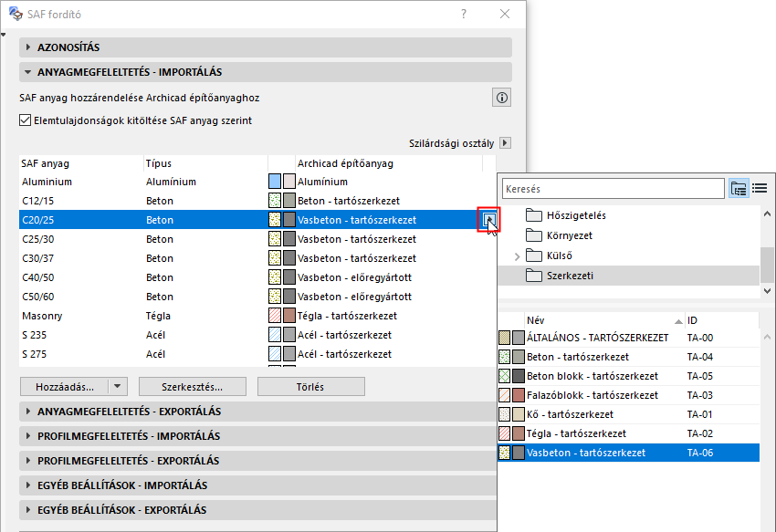776x532 pixels.
Task: Click the hatch pattern icon of S 235 row
Action: [x=275, y=335]
